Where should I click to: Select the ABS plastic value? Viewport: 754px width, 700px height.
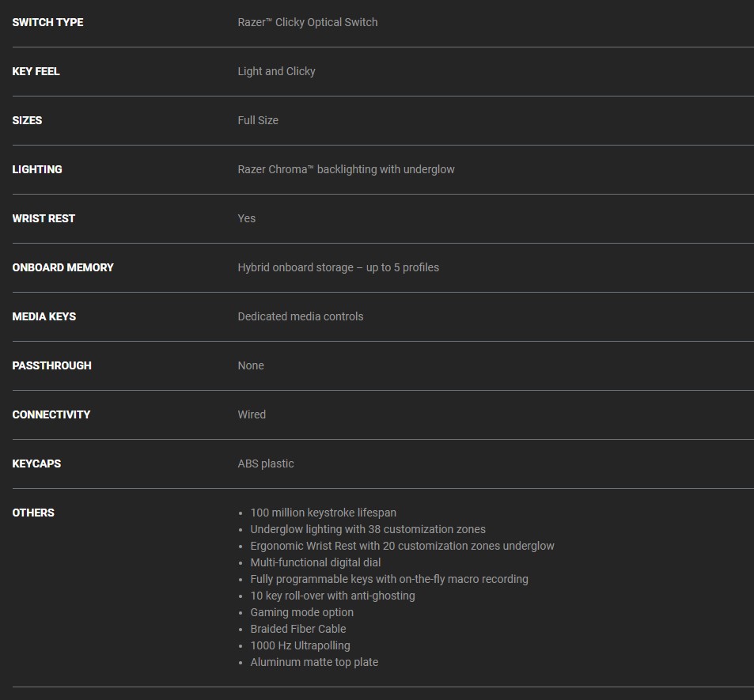266,464
